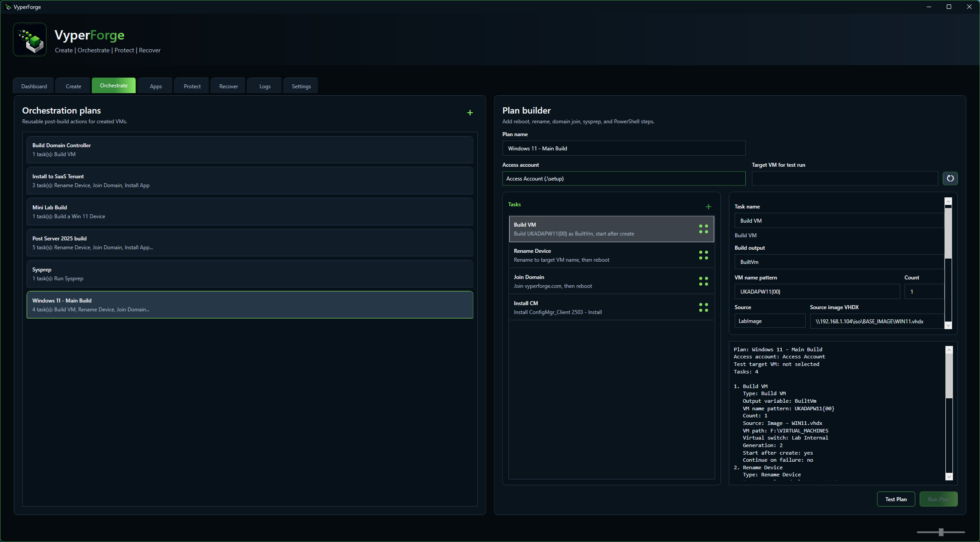Click the plan summary scrollbar down arrow
Image resolution: width=980 pixels, height=542 pixels.
[949, 476]
